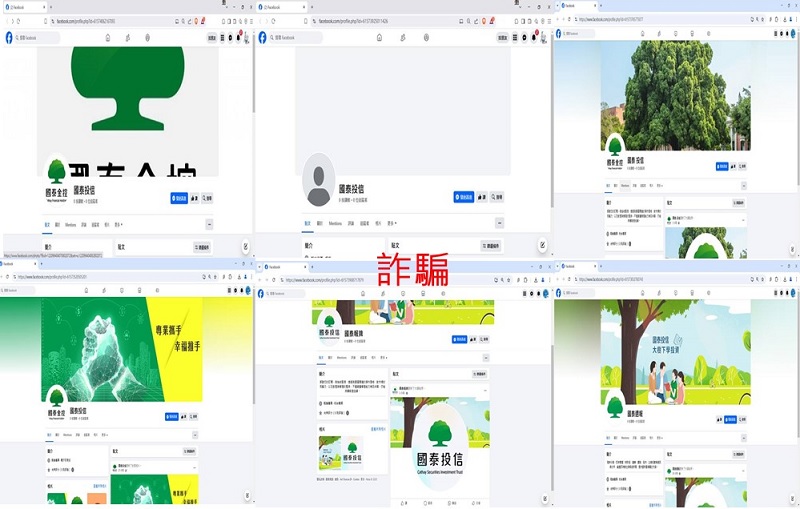
Task: Click Facebook search field in the blank-cover window
Action: point(296,38)
